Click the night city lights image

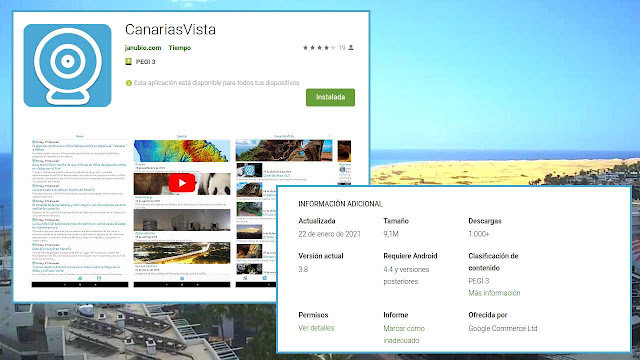pos(182,253)
